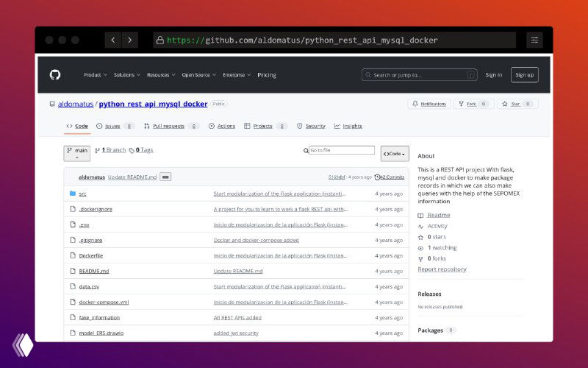The image size is (588, 368).
Task: Click the Sign in link
Action: tap(493, 75)
